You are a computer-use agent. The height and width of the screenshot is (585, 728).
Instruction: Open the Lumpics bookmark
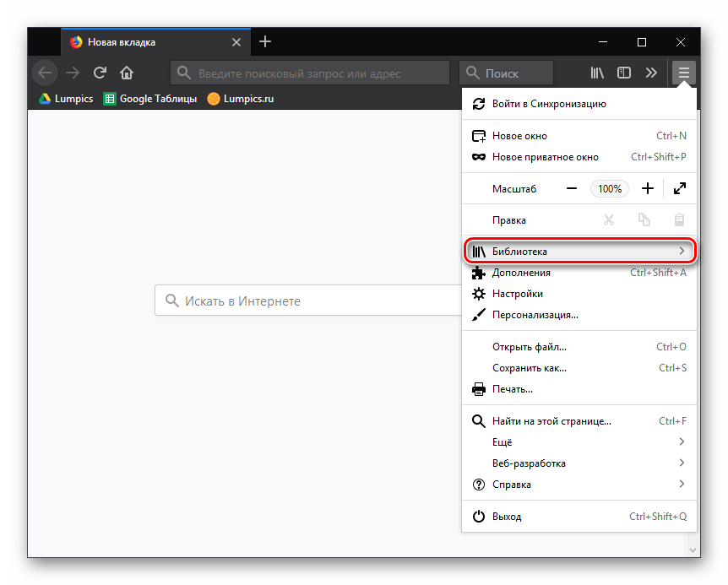[66, 99]
